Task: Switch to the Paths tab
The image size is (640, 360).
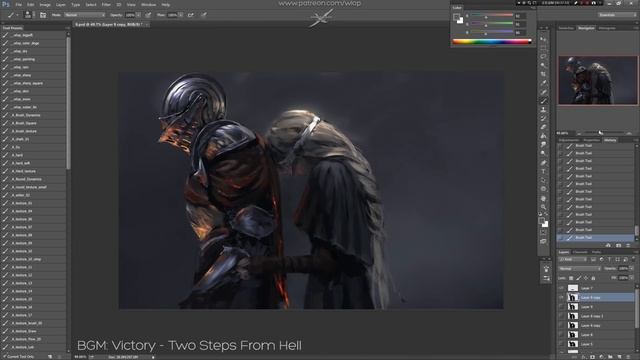Action: pyautogui.click(x=596, y=252)
